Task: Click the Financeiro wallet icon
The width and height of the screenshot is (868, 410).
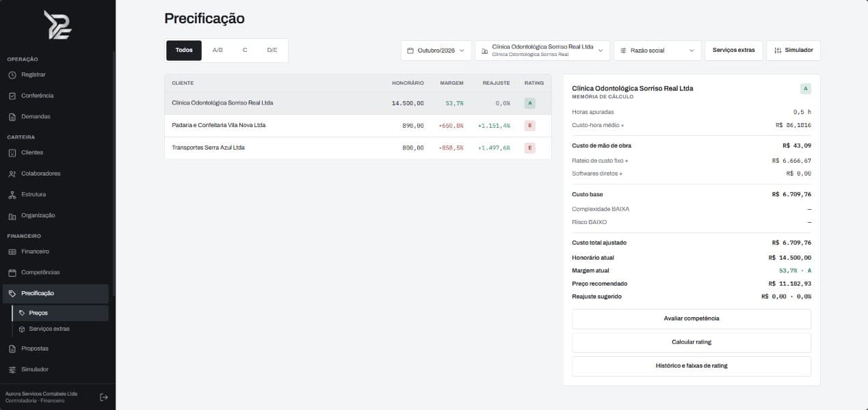Action: [x=12, y=251]
